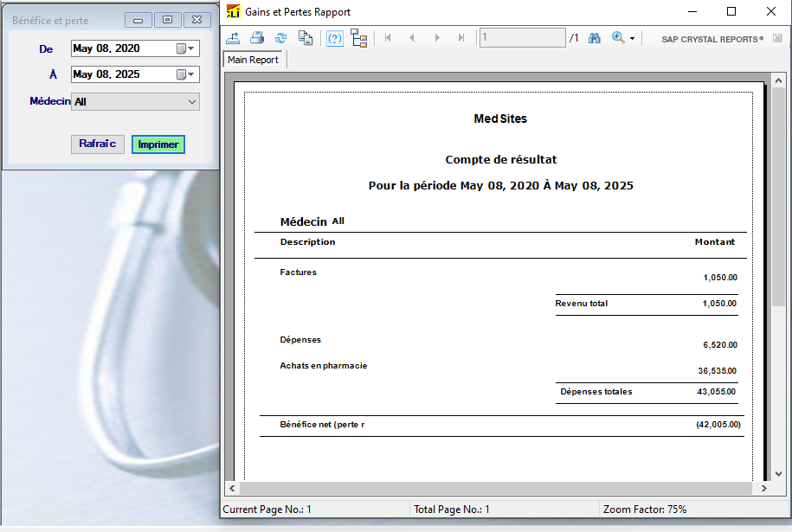This screenshot has width=792, height=532.
Task: Toggle the parameter panel icon
Action: click(x=335, y=38)
